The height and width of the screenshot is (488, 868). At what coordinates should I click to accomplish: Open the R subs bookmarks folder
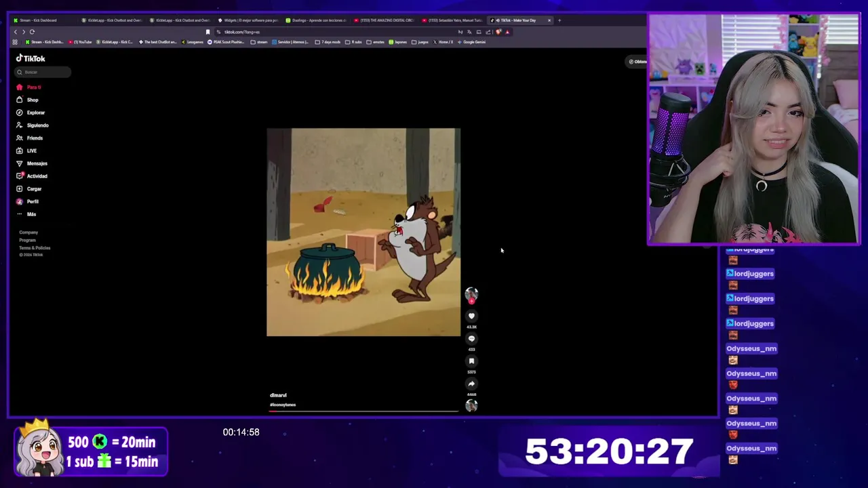tap(354, 42)
